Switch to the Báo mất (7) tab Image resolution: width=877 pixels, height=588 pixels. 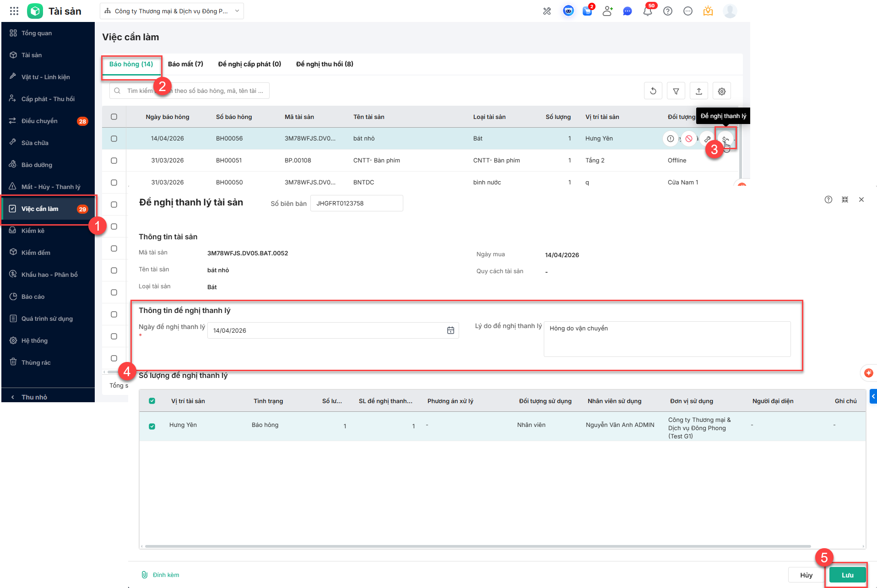tap(185, 64)
